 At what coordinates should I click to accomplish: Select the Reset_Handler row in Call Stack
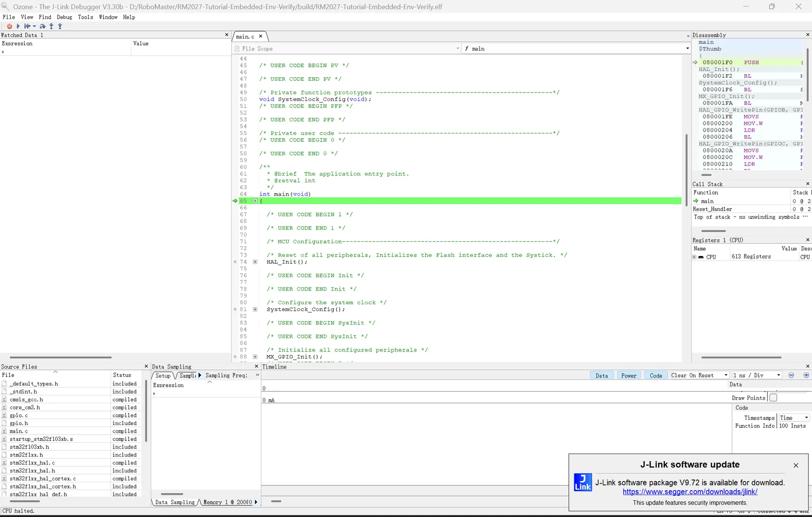pyautogui.click(x=751, y=209)
